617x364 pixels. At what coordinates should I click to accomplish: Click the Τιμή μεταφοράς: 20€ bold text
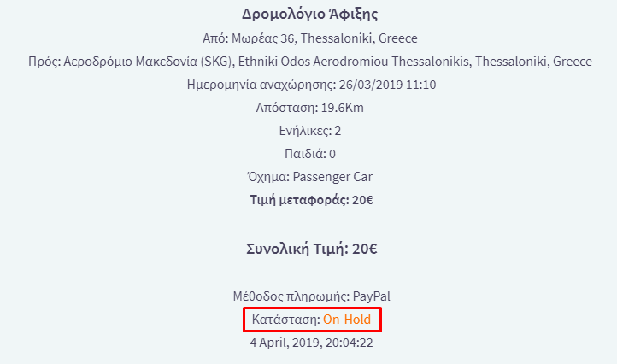point(311,200)
